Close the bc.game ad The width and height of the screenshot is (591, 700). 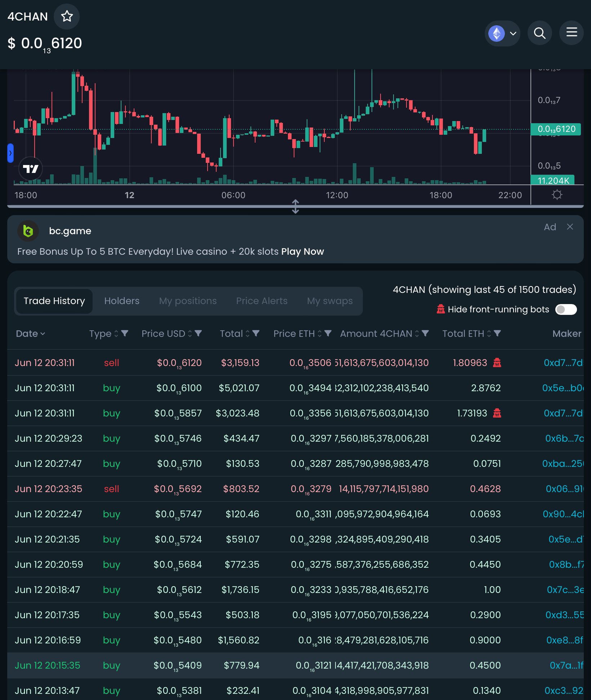[570, 227]
